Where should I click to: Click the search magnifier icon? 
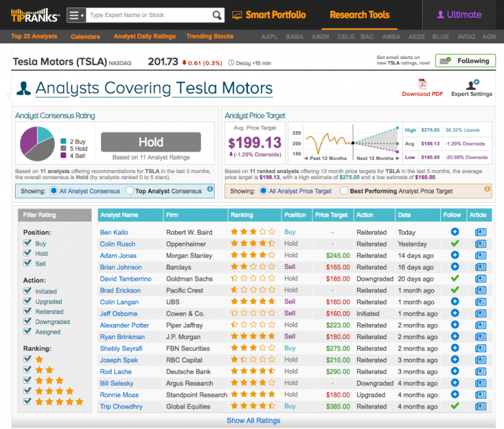(x=217, y=15)
